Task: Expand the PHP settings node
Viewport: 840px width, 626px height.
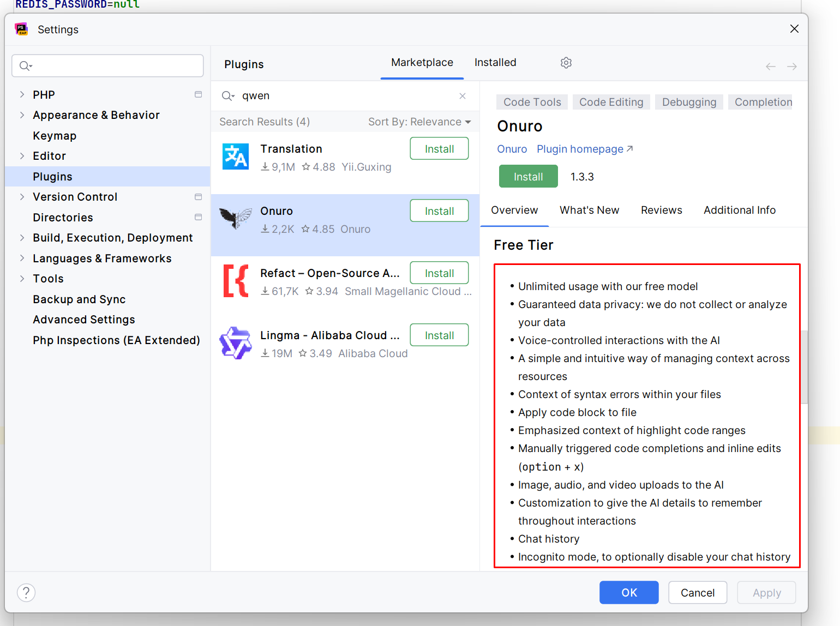Action: 22,94
